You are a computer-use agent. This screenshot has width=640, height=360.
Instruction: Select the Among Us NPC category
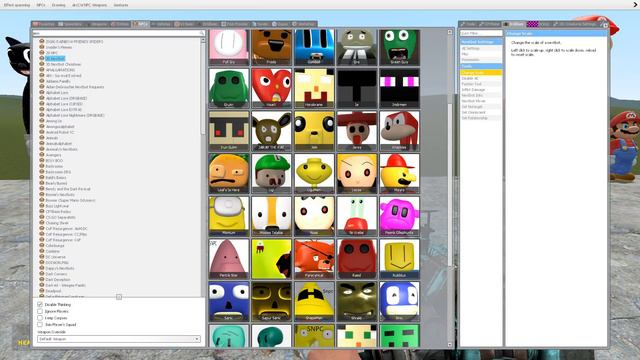53,121
